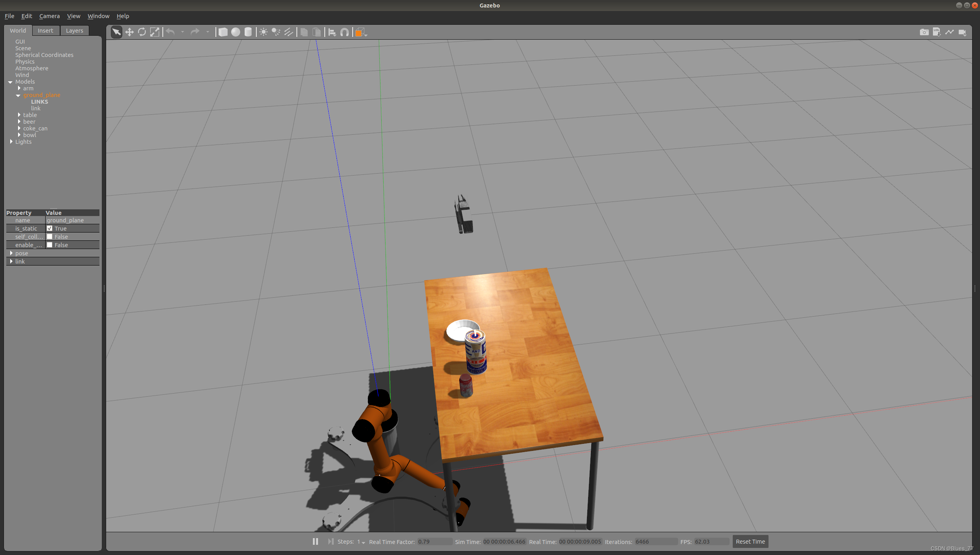Insert a cylinder shape

click(248, 32)
